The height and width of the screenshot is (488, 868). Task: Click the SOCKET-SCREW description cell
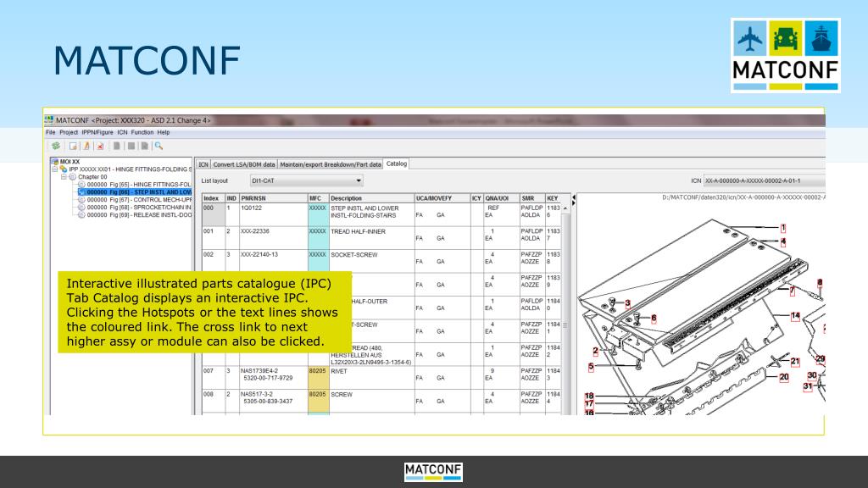tap(371, 261)
